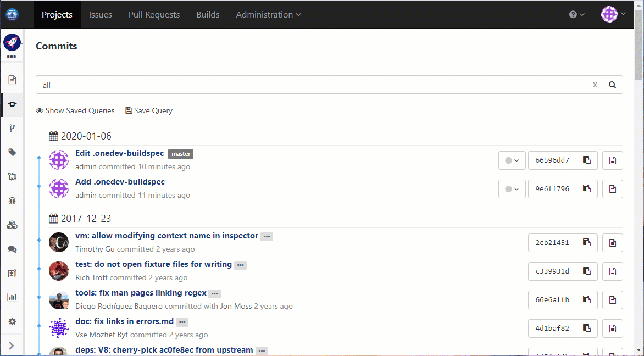Copy commit hash c339931d

[587, 271]
